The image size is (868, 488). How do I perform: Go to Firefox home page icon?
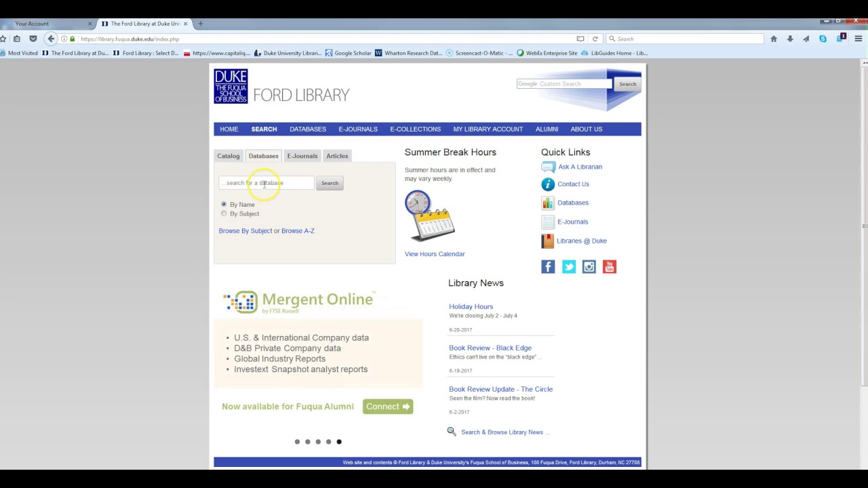[773, 39]
